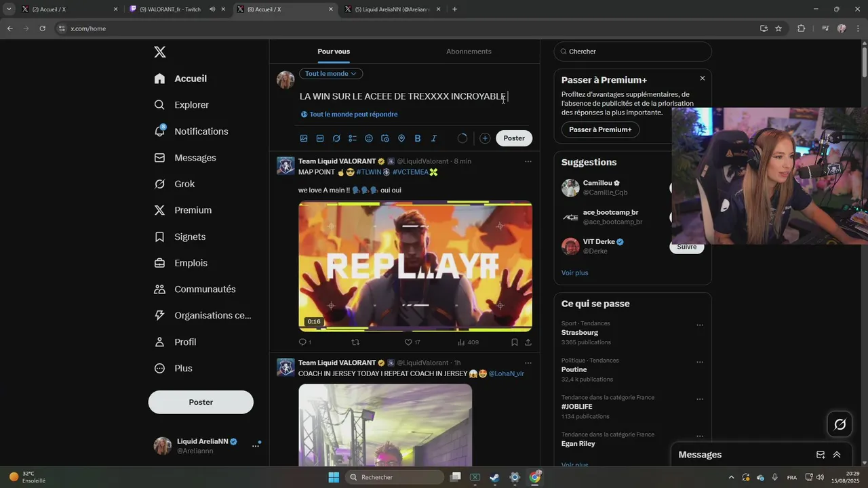Click Windows Start button in taskbar
868x488 pixels.
(334, 477)
